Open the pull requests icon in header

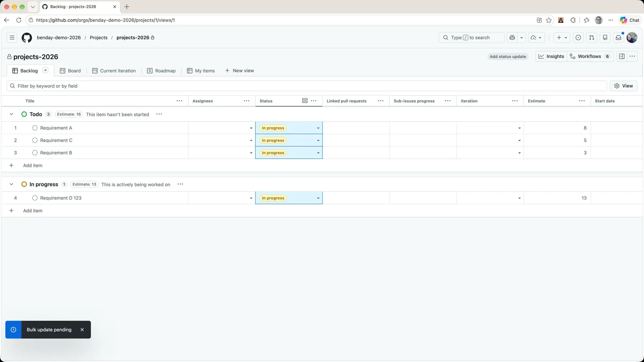click(x=592, y=38)
